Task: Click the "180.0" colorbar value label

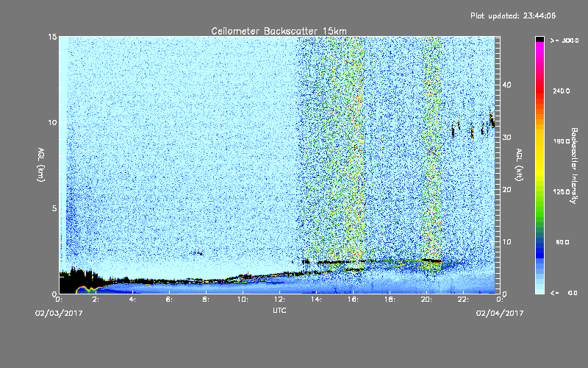Action: [562, 141]
